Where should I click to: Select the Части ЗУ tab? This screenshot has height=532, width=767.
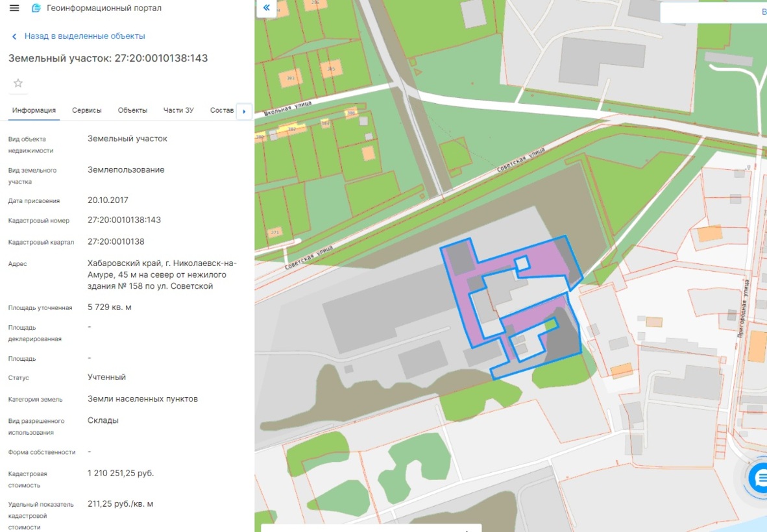click(178, 110)
